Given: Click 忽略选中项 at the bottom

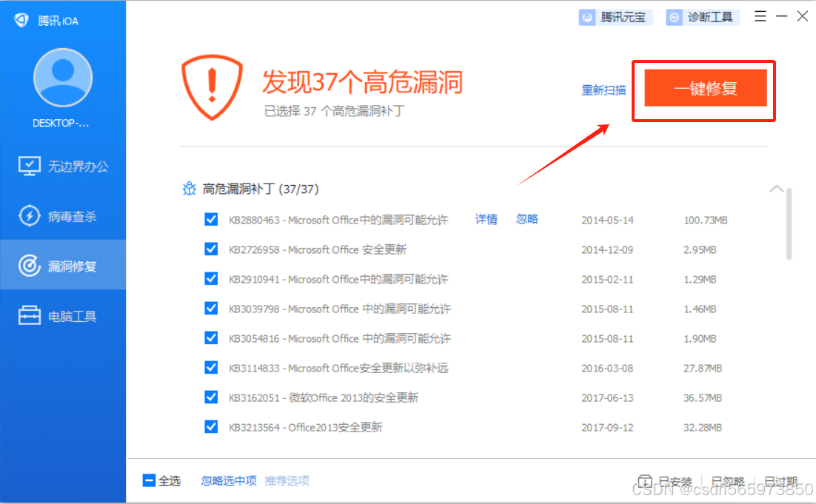Looking at the screenshot, I should [227, 480].
